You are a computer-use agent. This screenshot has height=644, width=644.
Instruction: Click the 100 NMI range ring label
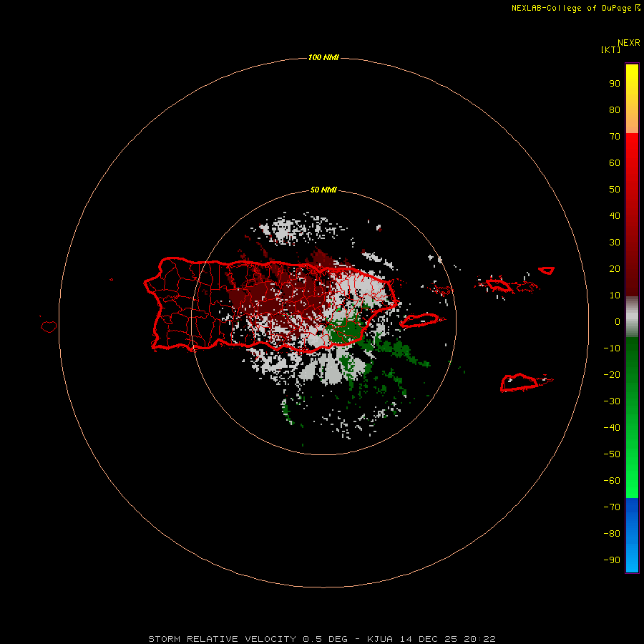coord(323,57)
